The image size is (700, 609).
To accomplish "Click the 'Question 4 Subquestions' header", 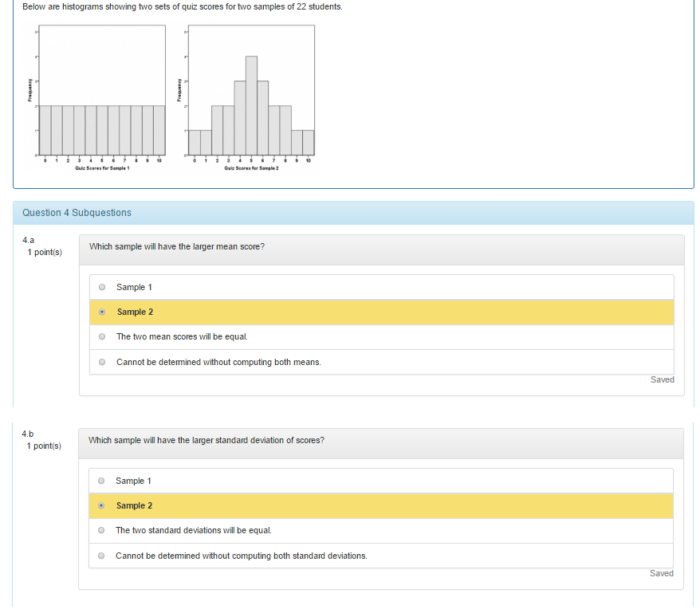I will point(77,213).
